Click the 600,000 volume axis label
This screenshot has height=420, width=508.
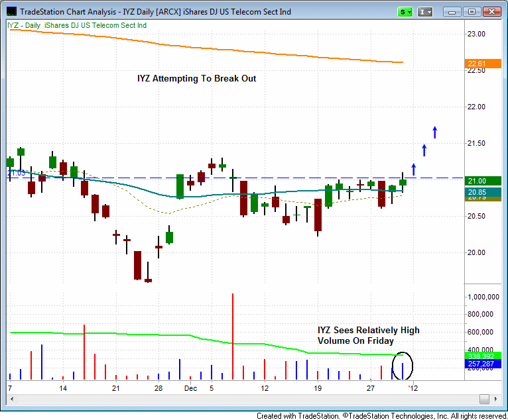click(x=480, y=332)
